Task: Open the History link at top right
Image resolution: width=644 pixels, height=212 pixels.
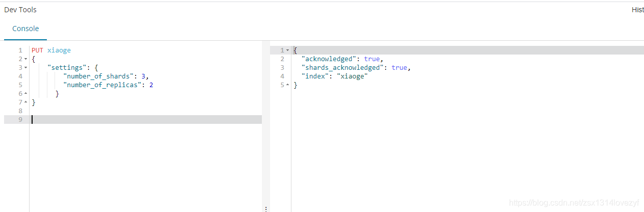Action: [x=637, y=10]
